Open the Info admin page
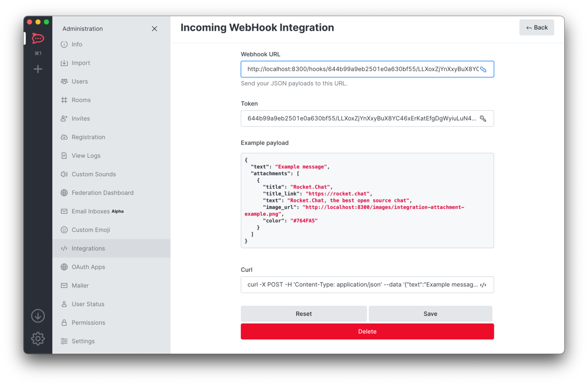 coord(111,44)
